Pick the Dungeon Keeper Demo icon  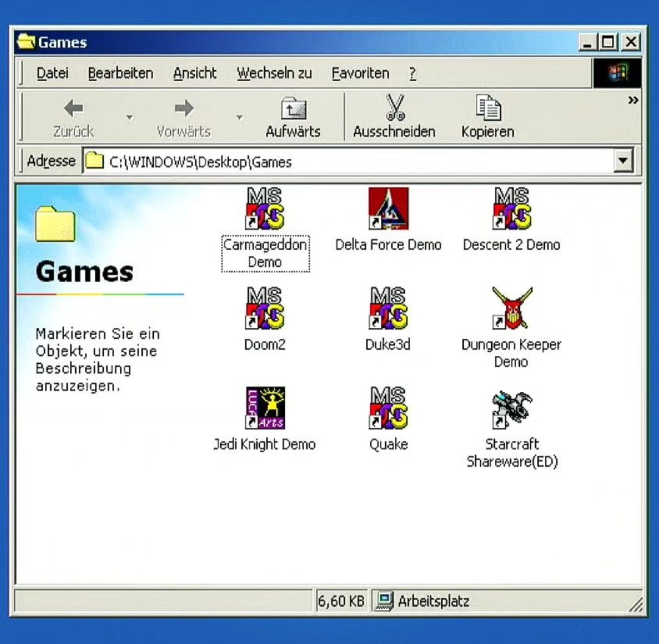(x=511, y=308)
